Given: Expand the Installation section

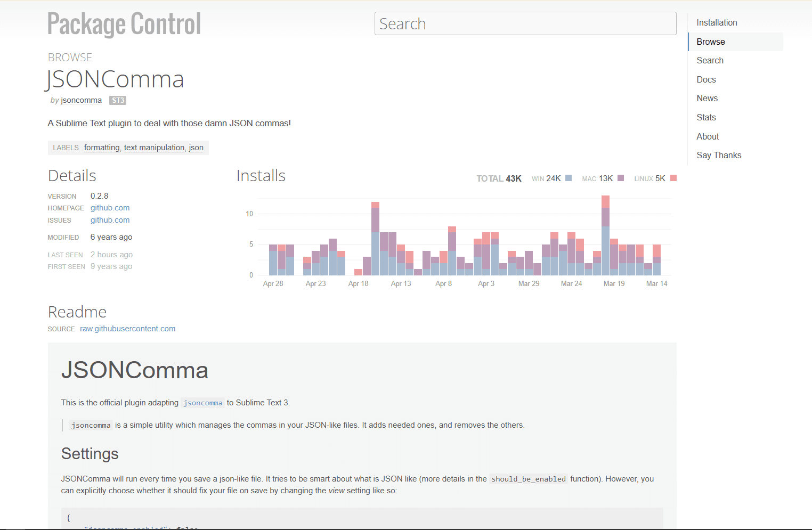Looking at the screenshot, I should tap(717, 22).
